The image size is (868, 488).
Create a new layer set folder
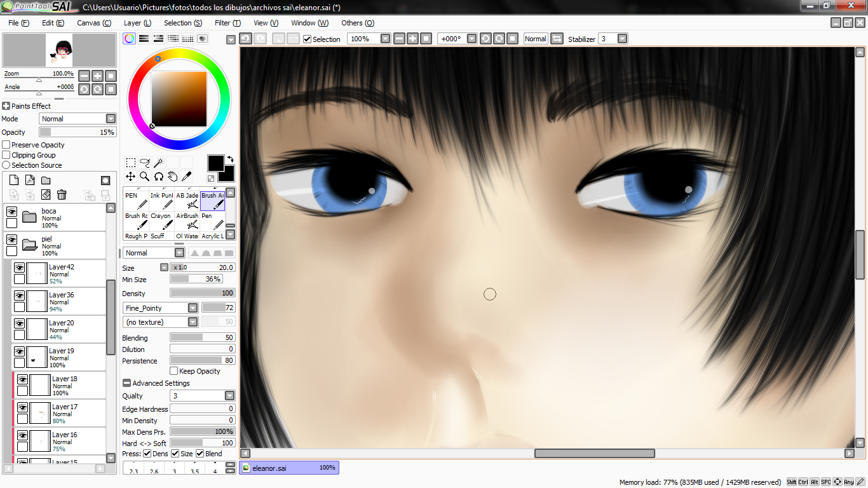[x=46, y=180]
